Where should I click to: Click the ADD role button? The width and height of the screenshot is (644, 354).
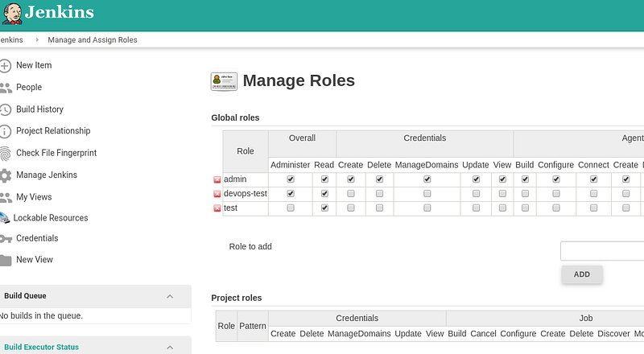582,274
